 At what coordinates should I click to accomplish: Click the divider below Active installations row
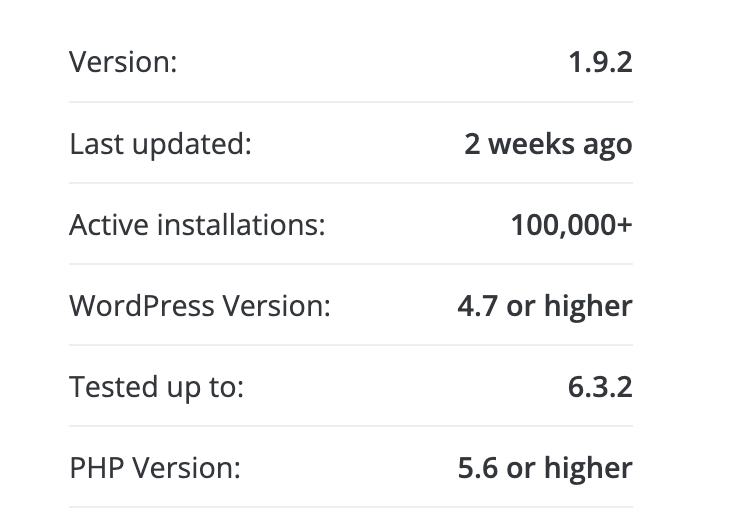tap(351, 264)
